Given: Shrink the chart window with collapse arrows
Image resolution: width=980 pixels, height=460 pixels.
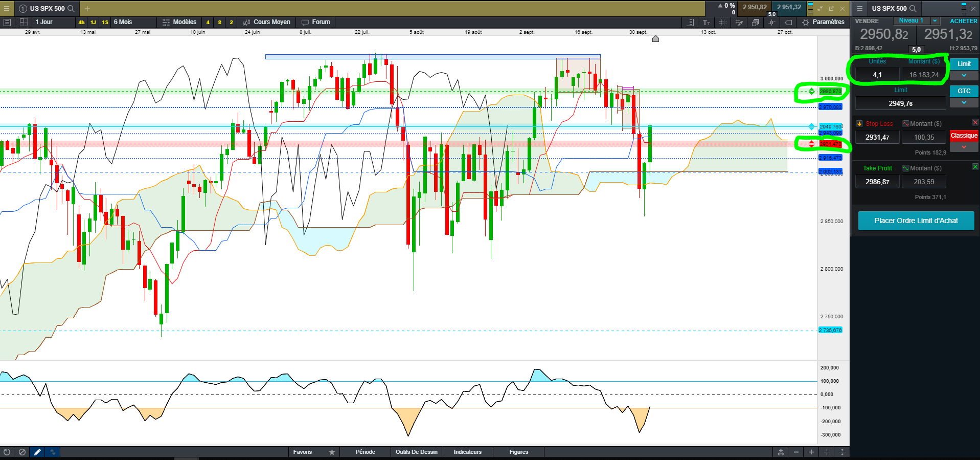Looking at the screenshot, I should [x=820, y=8].
